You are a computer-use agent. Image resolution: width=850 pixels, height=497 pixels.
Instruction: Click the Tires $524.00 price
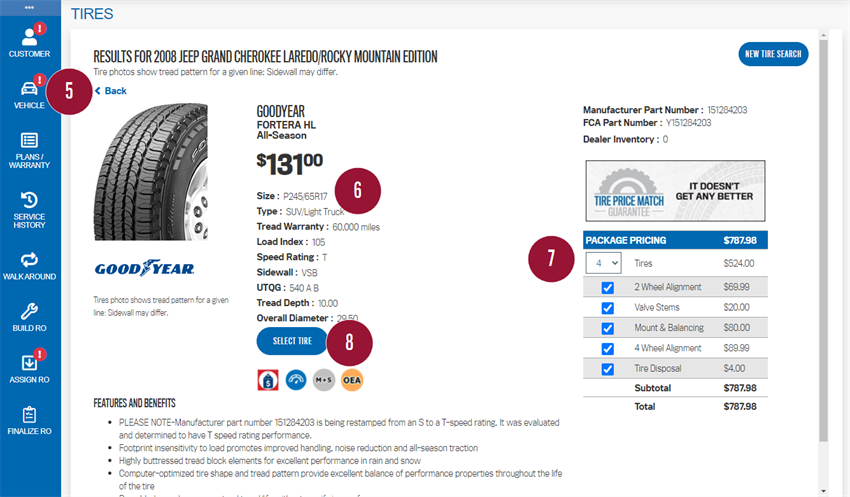pos(739,263)
